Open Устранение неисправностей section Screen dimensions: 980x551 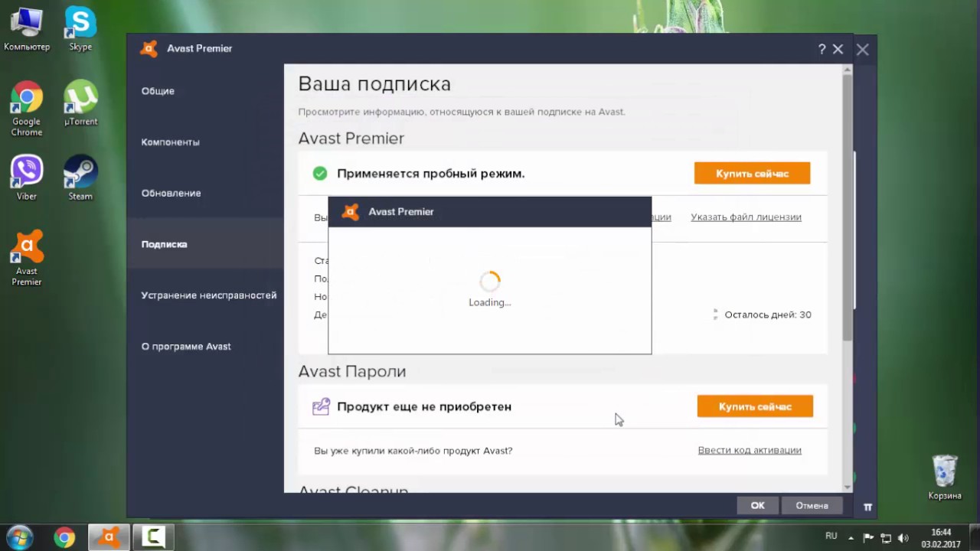coord(209,295)
